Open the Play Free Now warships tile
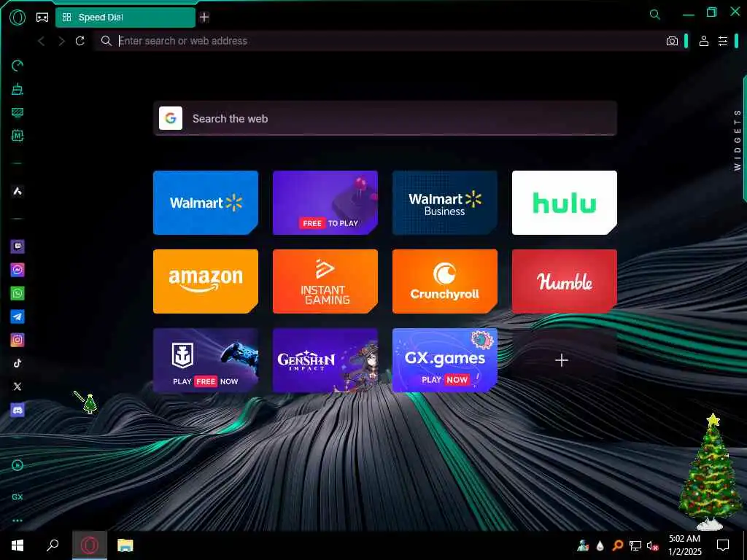The height and width of the screenshot is (560, 747). [206, 360]
